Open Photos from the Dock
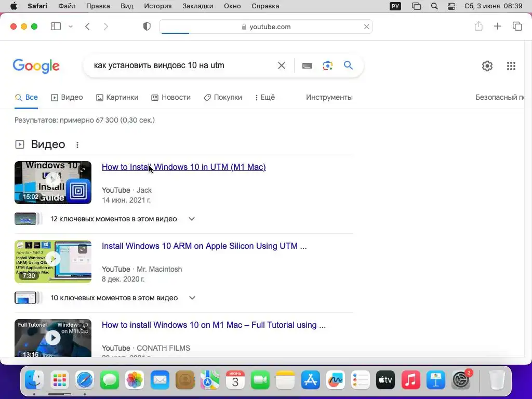 [135, 380]
